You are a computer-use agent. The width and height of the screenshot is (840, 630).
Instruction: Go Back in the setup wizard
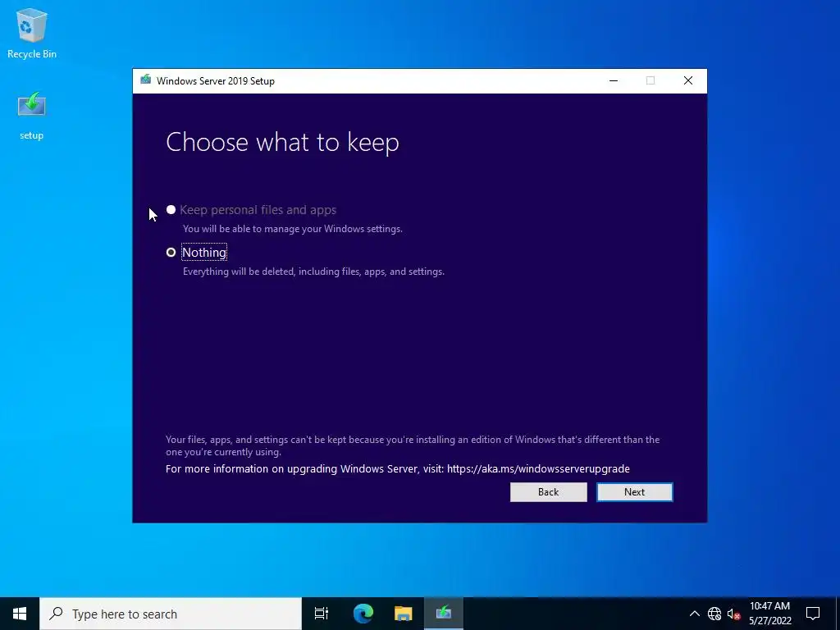tap(548, 492)
